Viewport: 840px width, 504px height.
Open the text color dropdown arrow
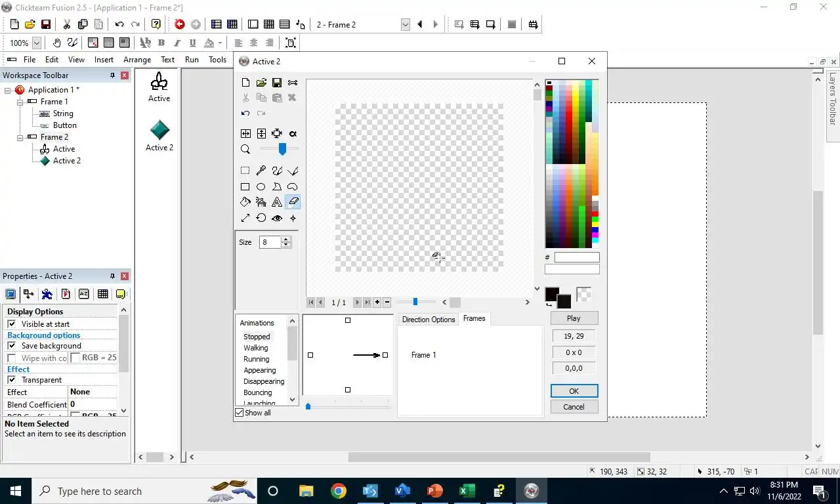pos(220,43)
